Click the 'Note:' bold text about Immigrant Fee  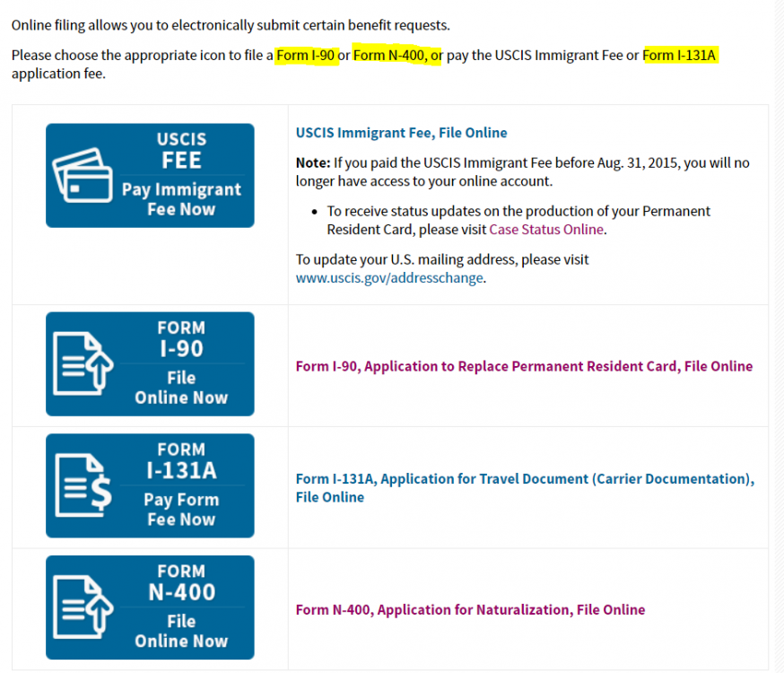click(x=313, y=163)
